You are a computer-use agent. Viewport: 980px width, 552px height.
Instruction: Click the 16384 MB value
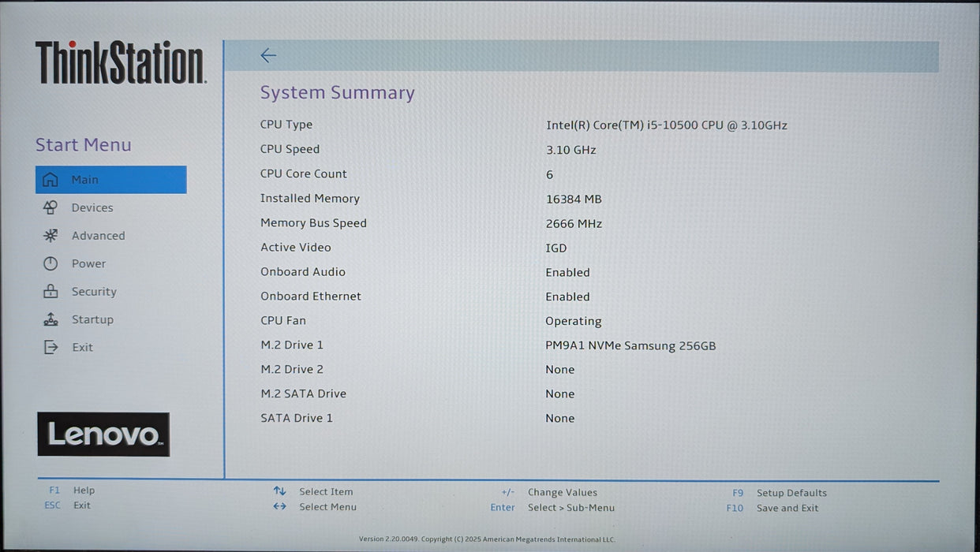coord(574,200)
